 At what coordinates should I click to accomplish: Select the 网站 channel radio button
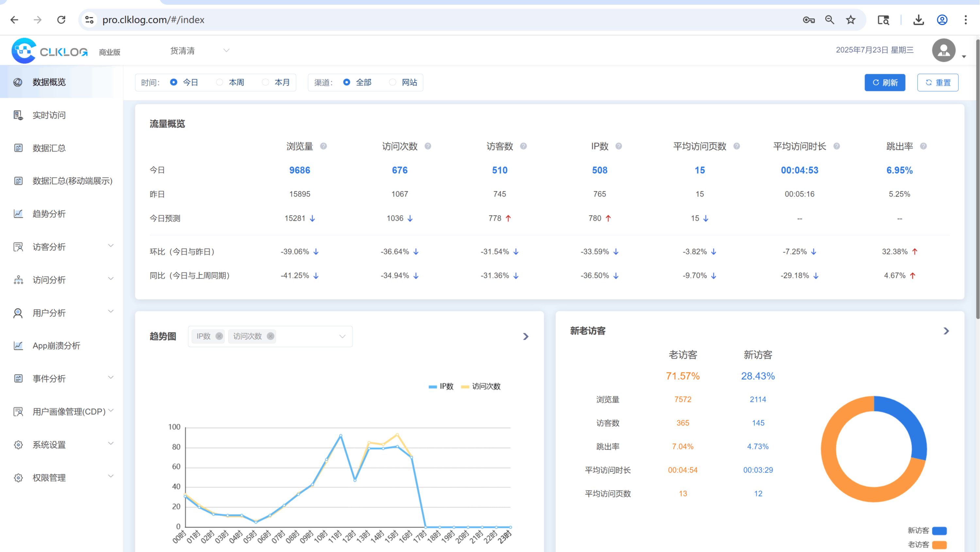coord(392,82)
